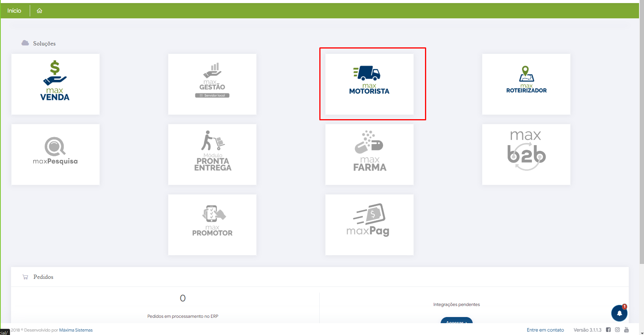Open the maxRoteirizador map pin tile
Viewport: 644px width, 335px height.
[526, 84]
